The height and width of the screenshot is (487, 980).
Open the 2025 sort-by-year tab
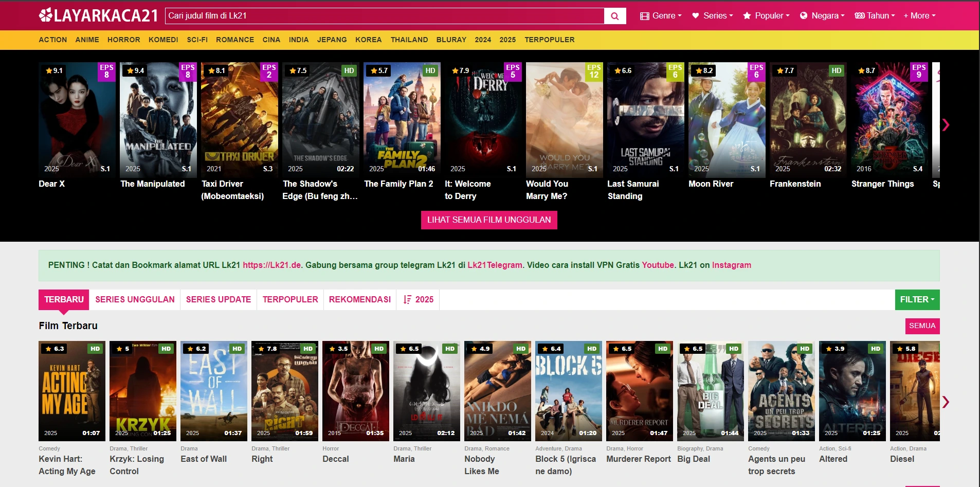[x=418, y=299]
